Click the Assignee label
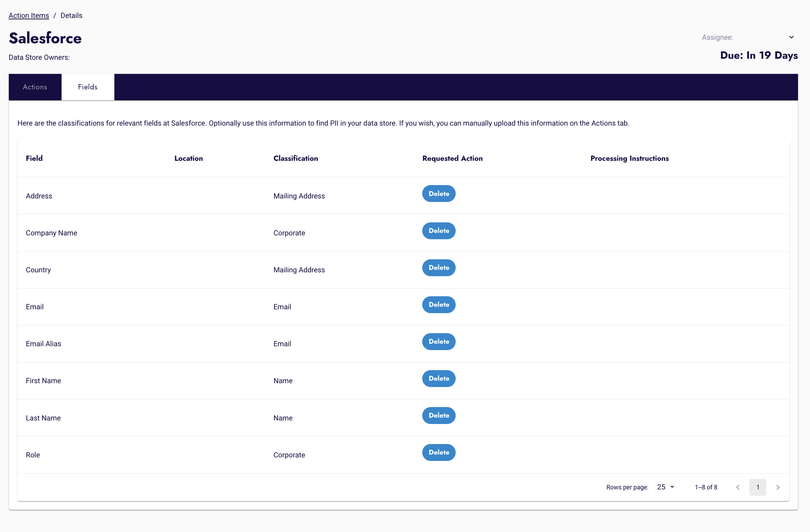This screenshot has width=810, height=532. click(717, 37)
